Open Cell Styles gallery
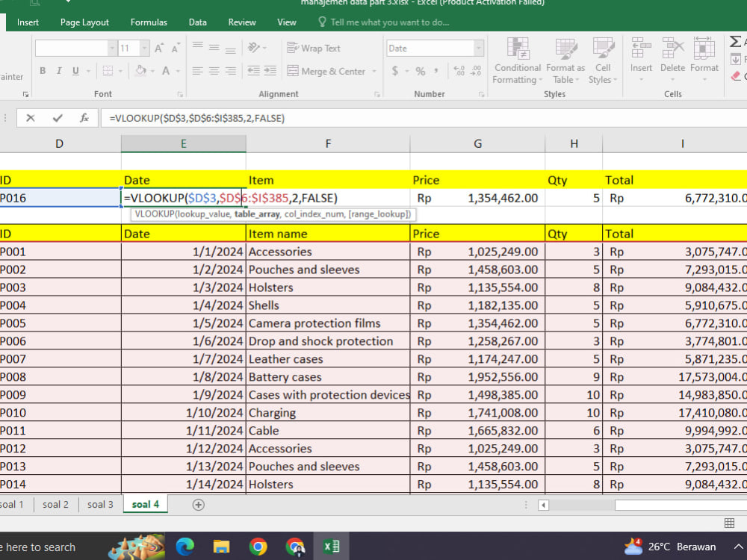Image resolution: width=747 pixels, height=560 pixels. point(603,61)
